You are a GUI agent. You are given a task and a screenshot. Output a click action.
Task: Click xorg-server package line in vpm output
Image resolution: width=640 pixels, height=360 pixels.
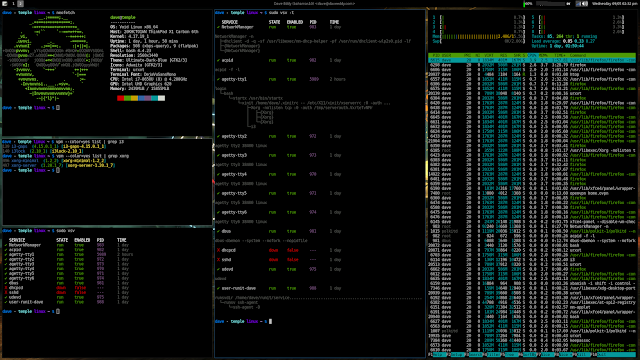58,166
